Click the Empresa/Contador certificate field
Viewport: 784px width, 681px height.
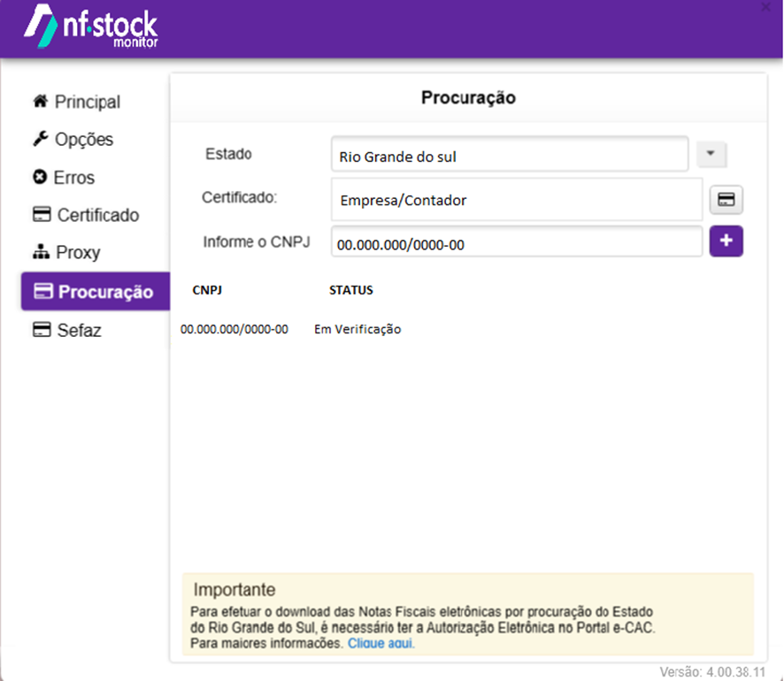tap(517, 200)
